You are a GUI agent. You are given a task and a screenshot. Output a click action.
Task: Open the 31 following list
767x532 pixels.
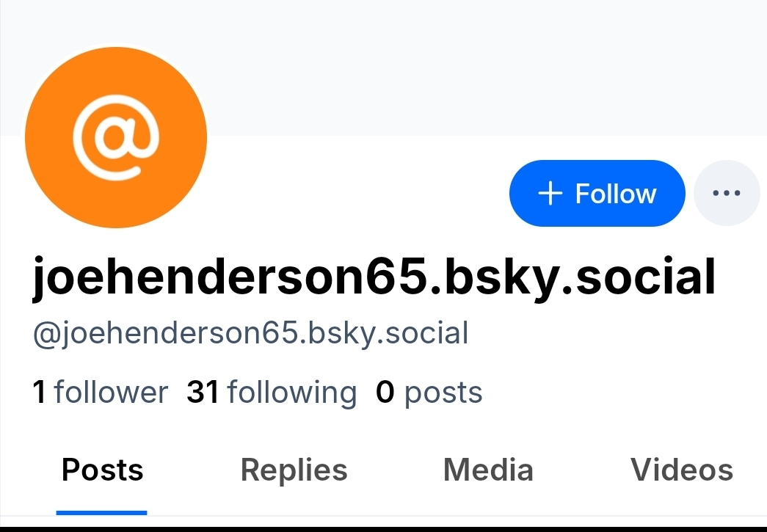272,392
